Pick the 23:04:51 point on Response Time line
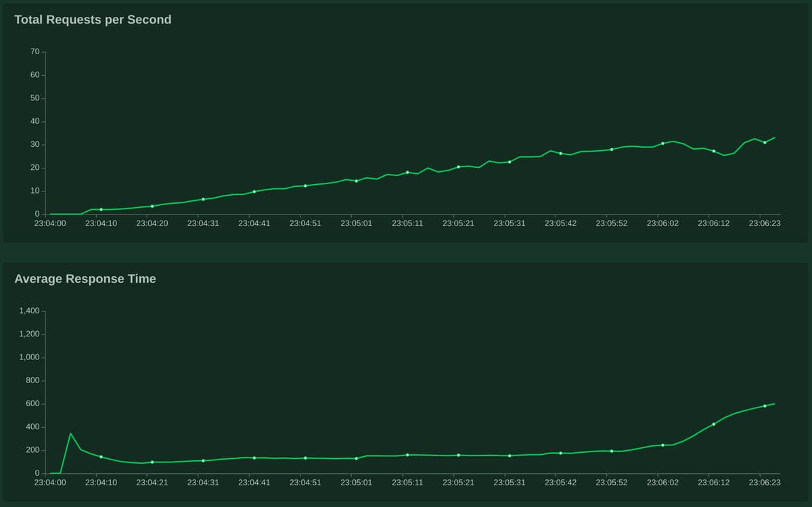Image resolution: width=812 pixels, height=507 pixels. coord(305,458)
